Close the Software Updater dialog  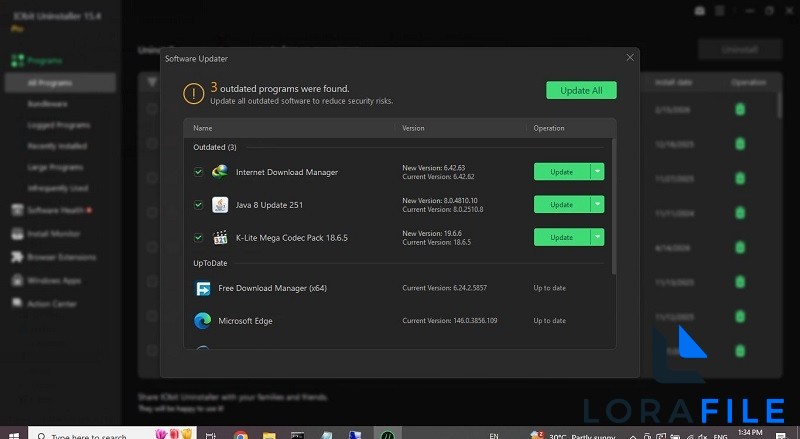(630, 58)
